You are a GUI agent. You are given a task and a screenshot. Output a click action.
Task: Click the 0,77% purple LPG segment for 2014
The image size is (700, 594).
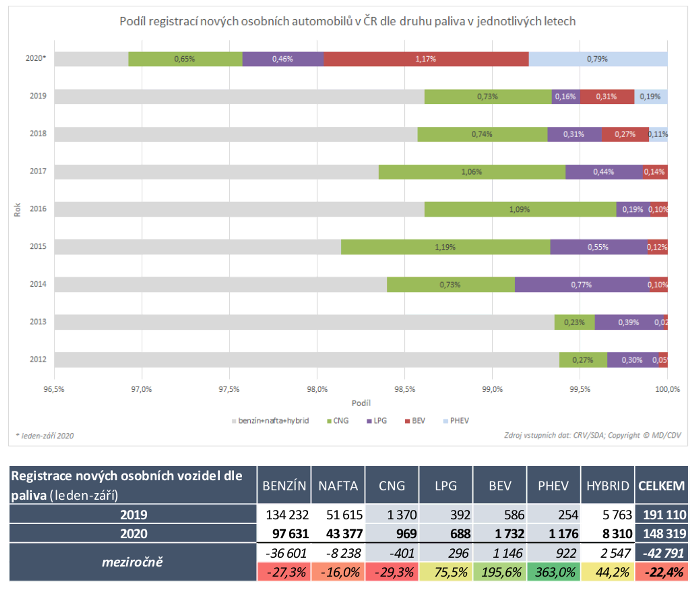tap(581, 285)
